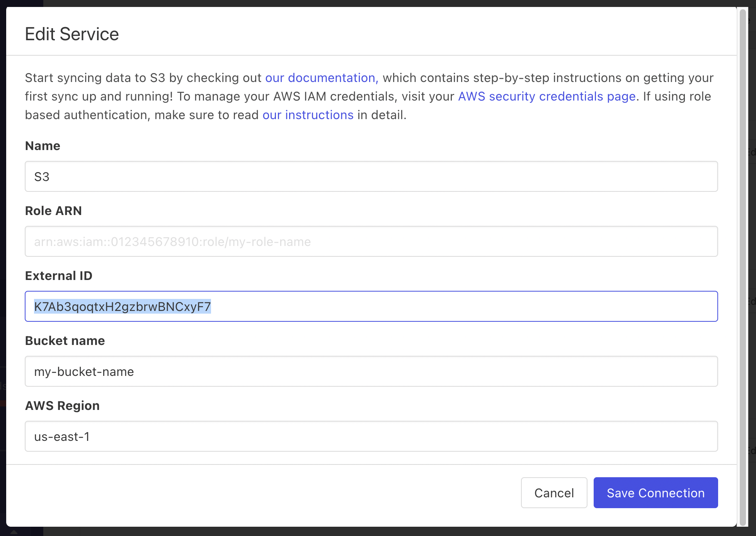Click the 'AWS Region' field label

[x=62, y=406]
